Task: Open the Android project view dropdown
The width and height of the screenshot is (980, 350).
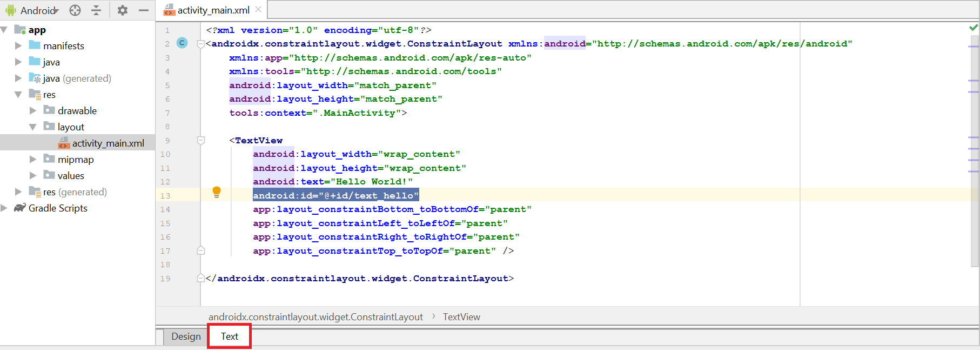Action: pyautogui.click(x=32, y=10)
